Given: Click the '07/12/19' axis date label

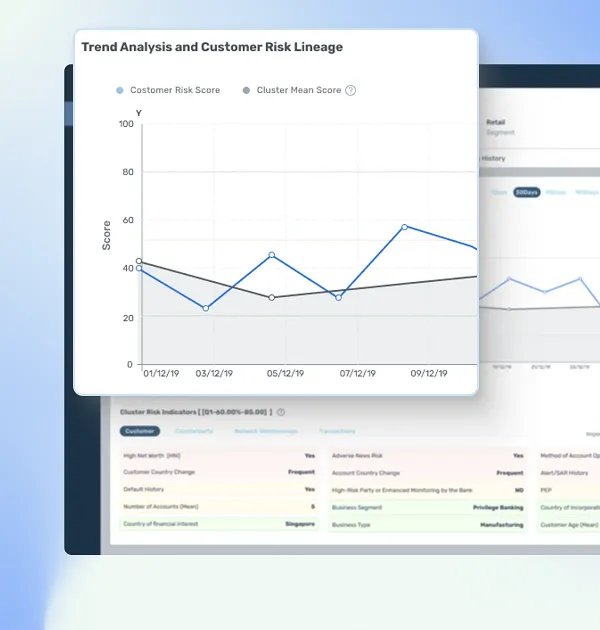Looking at the screenshot, I should [358, 374].
